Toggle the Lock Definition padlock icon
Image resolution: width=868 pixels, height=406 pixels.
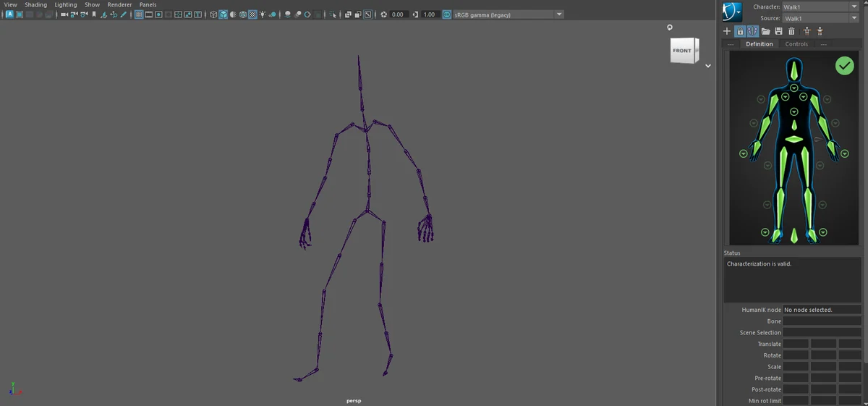click(740, 31)
